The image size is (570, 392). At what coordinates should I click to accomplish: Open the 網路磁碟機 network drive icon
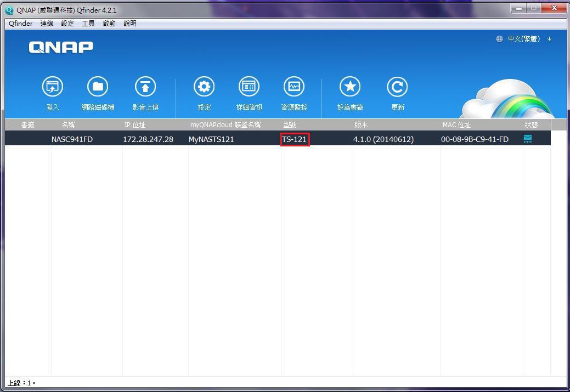pos(98,87)
